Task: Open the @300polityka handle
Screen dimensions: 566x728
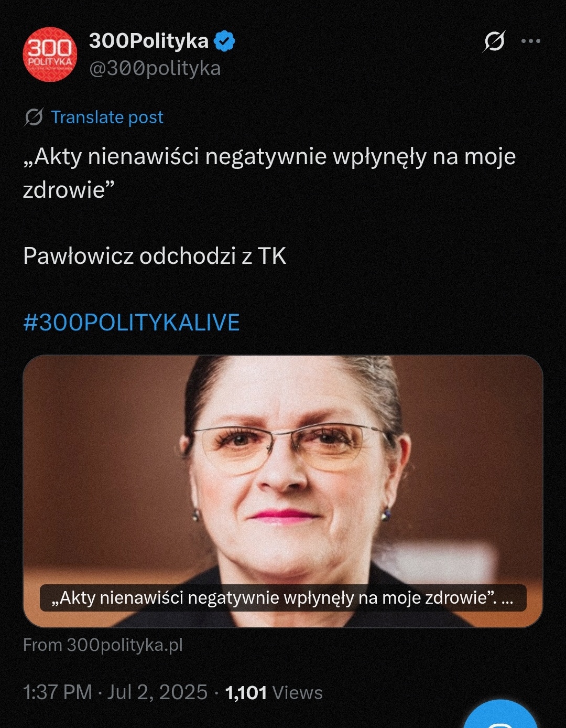Action: click(x=155, y=68)
